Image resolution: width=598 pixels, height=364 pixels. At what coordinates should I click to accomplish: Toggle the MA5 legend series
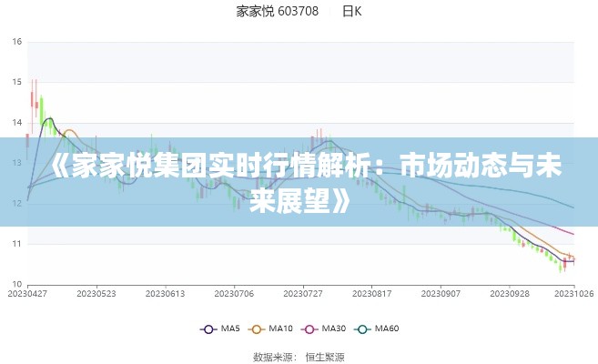[220, 329]
